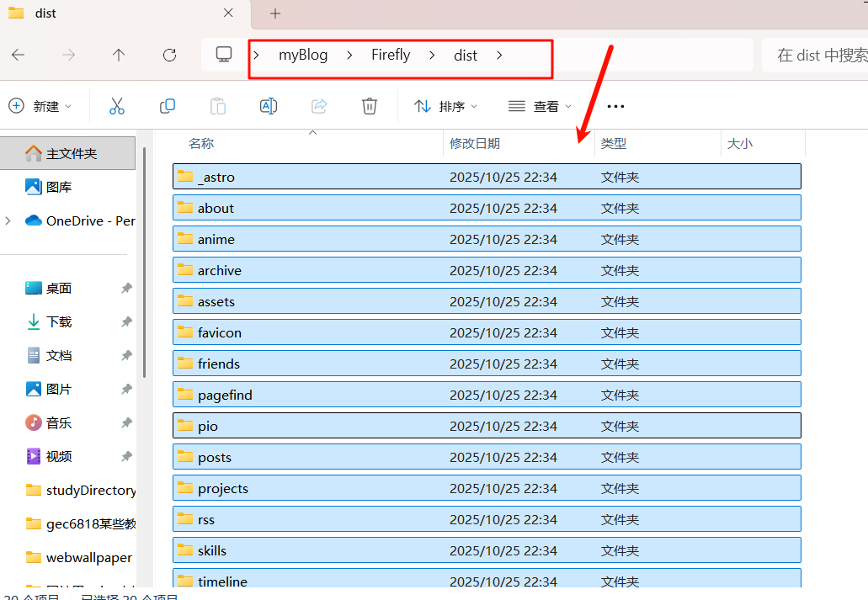Select the Cut icon in the toolbar
This screenshot has width=868, height=600.
116,106
